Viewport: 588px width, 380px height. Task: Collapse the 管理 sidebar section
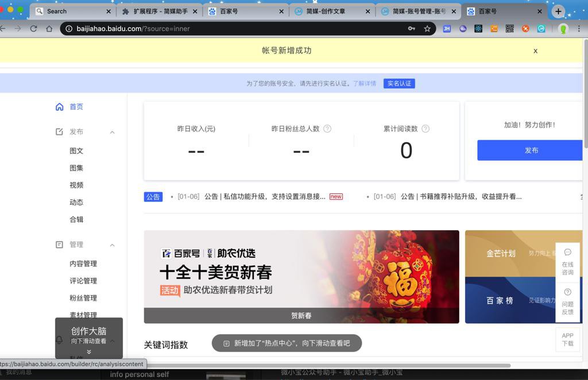click(x=112, y=245)
